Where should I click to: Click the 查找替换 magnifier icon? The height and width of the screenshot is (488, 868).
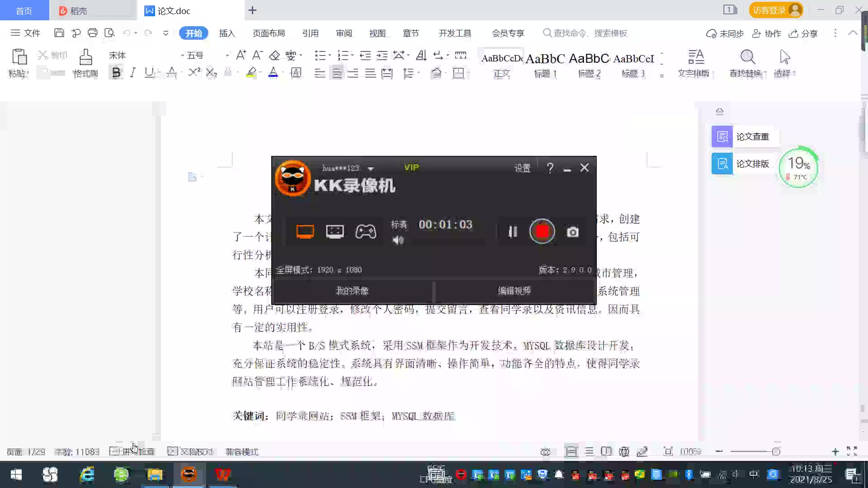point(747,57)
